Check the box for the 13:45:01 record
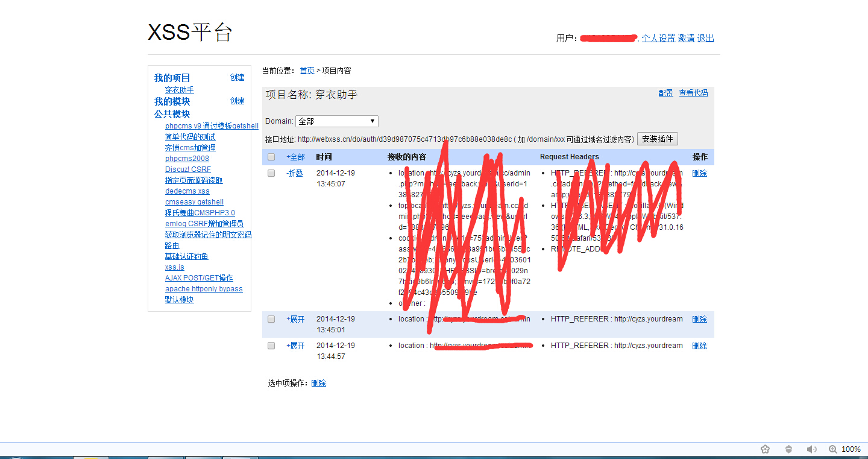Screen dimensions: 868x459 pyautogui.click(x=271, y=319)
